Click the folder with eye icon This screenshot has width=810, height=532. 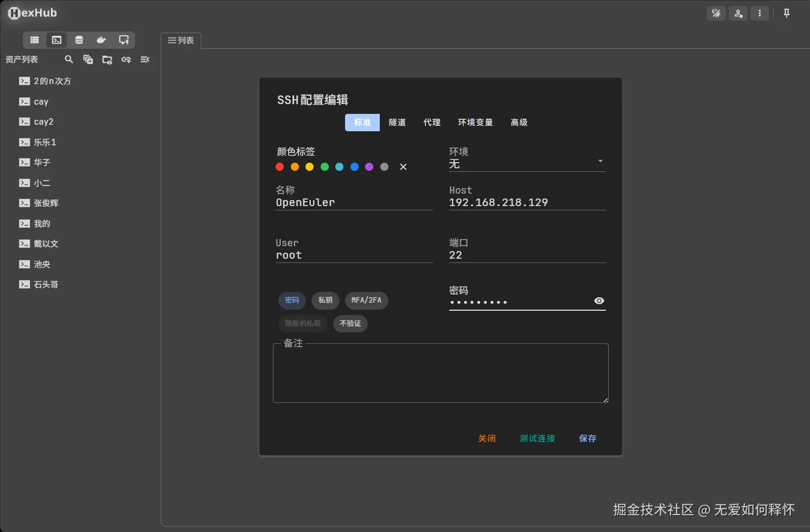click(x=107, y=60)
